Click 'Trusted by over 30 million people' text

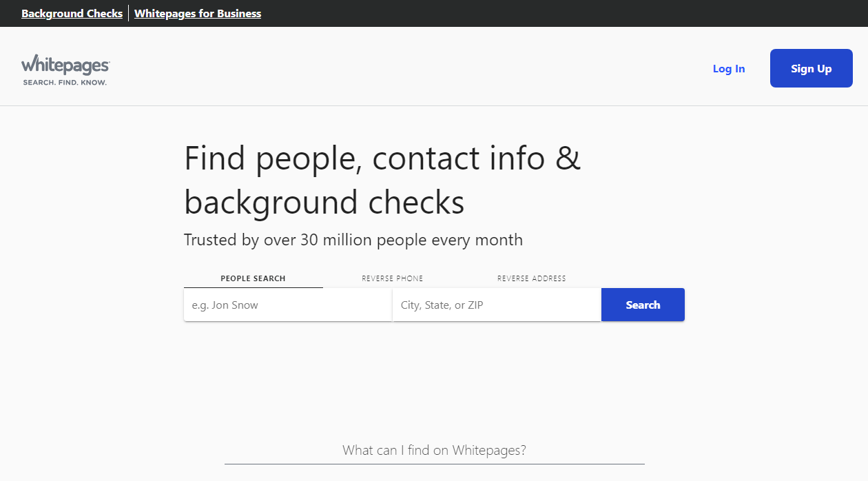coord(353,240)
